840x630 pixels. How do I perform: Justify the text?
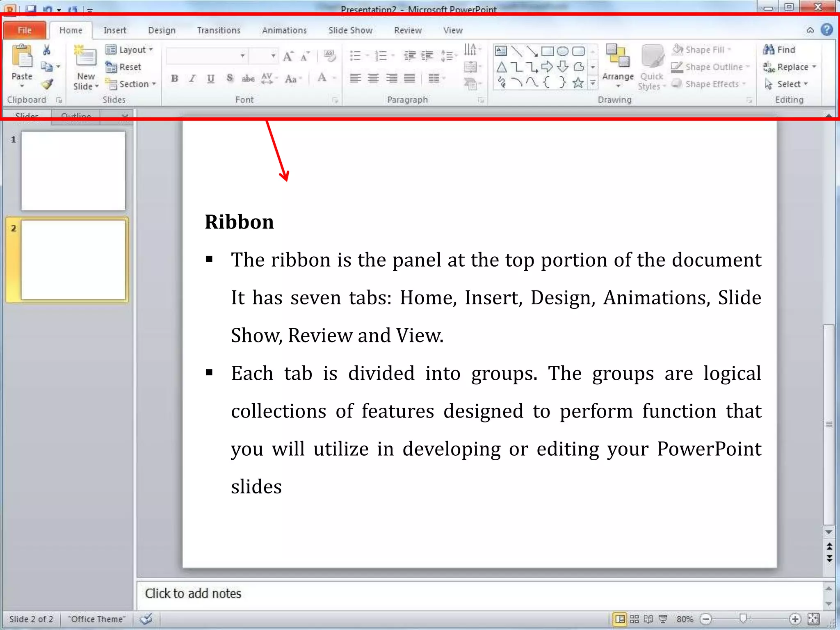409,78
